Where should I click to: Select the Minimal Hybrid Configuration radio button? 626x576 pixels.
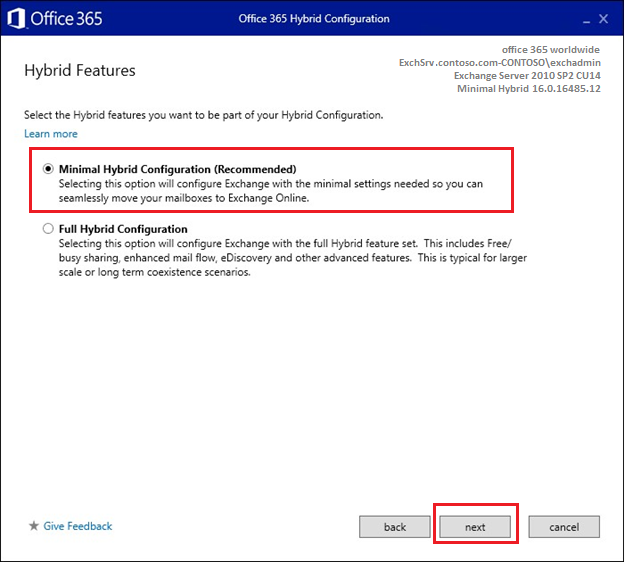click(48, 169)
